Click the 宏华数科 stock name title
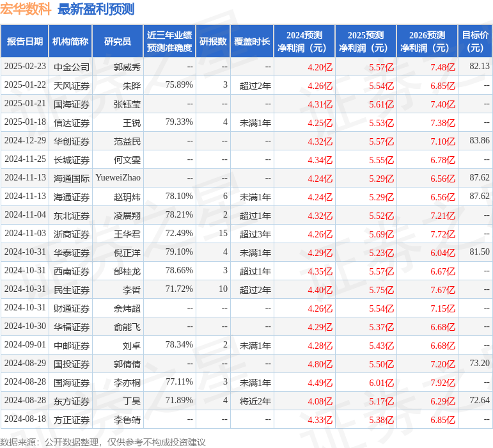493x448 pixels. pos(26,9)
